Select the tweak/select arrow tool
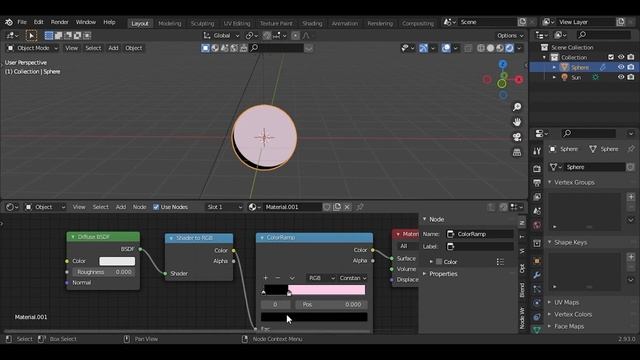This screenshot has width=640, height=360. 31,36
